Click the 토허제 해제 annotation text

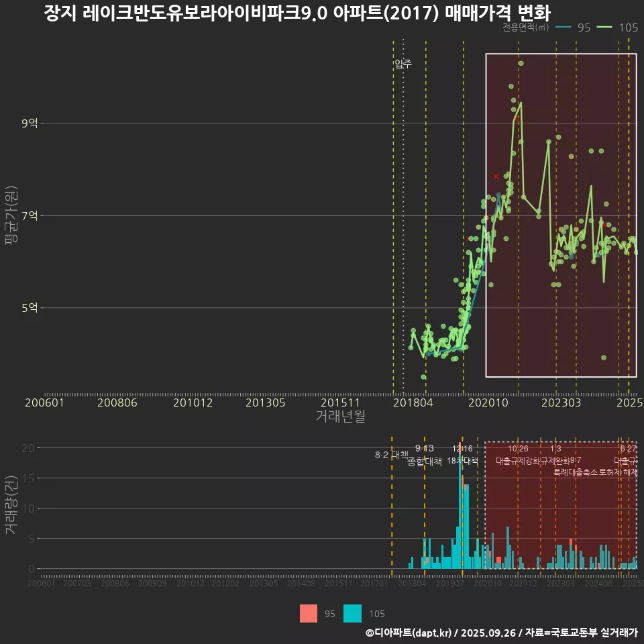[618, 472]
